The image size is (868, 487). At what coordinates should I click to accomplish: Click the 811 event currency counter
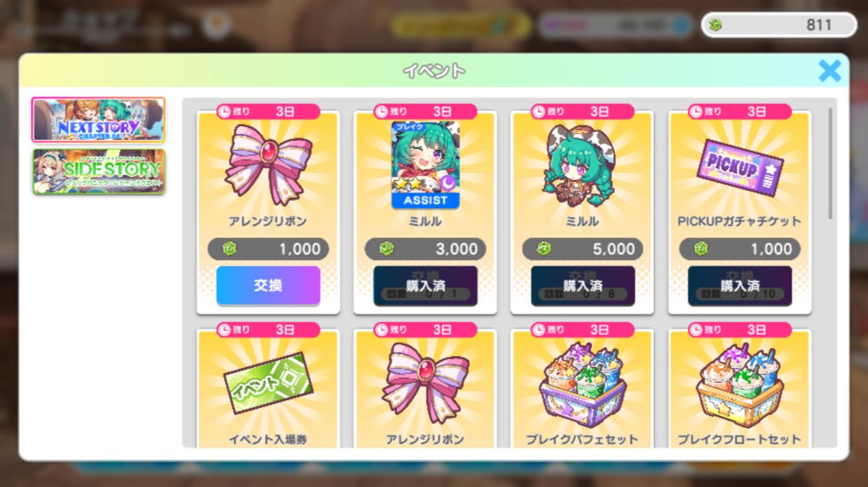pos(779,25)
